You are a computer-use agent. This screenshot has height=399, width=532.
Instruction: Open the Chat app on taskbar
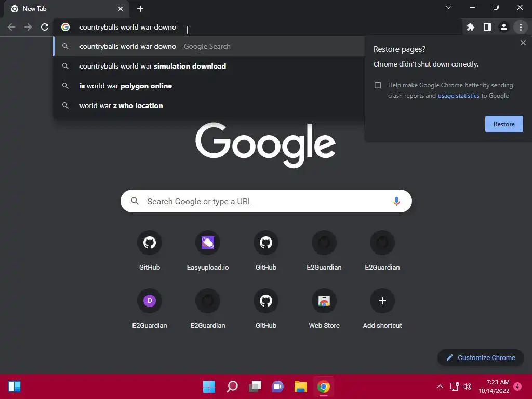(277, 387)
